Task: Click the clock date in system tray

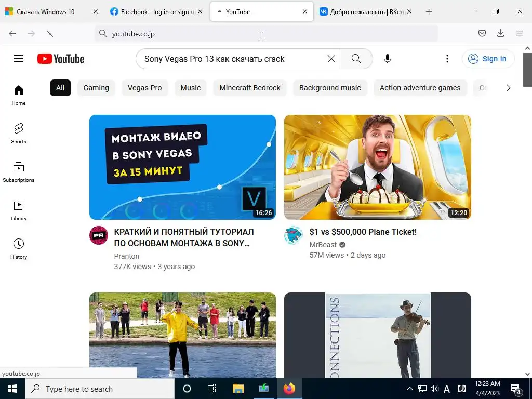Action: [x=487, y=389]
